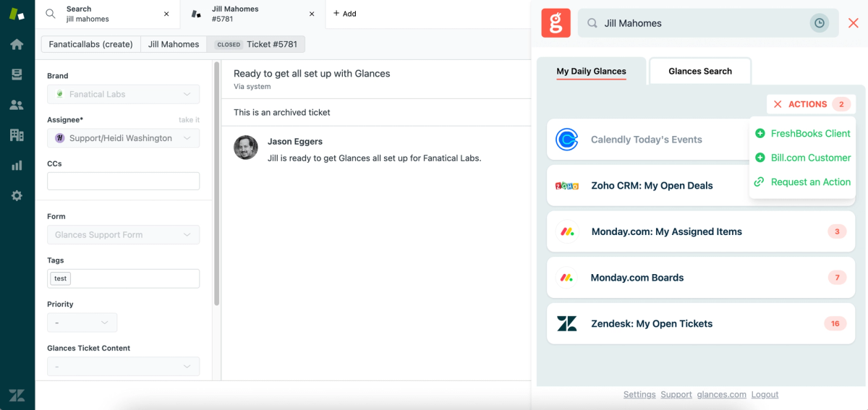Click the take it link

tap(190, 120)
